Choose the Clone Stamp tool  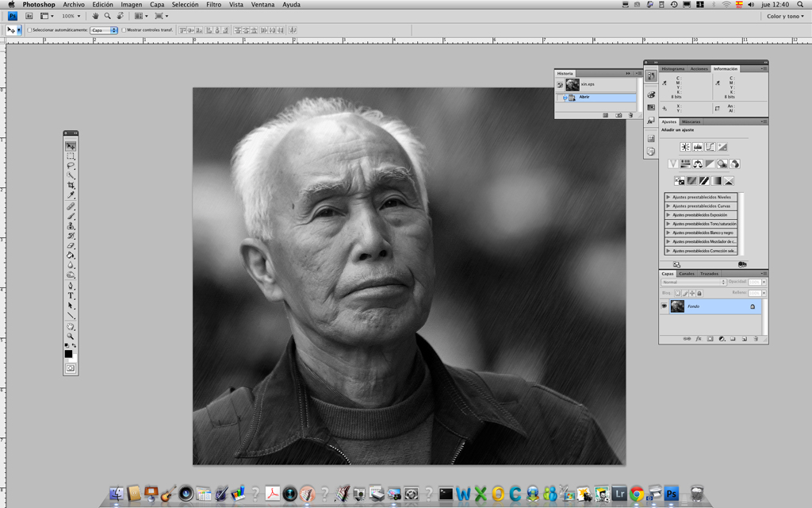(71, 225)
